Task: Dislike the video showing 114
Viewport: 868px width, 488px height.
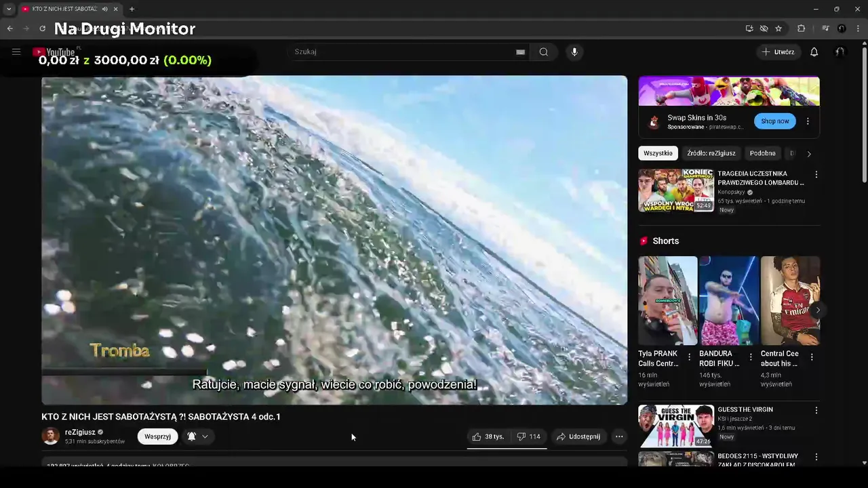Action: coord(528,436)
